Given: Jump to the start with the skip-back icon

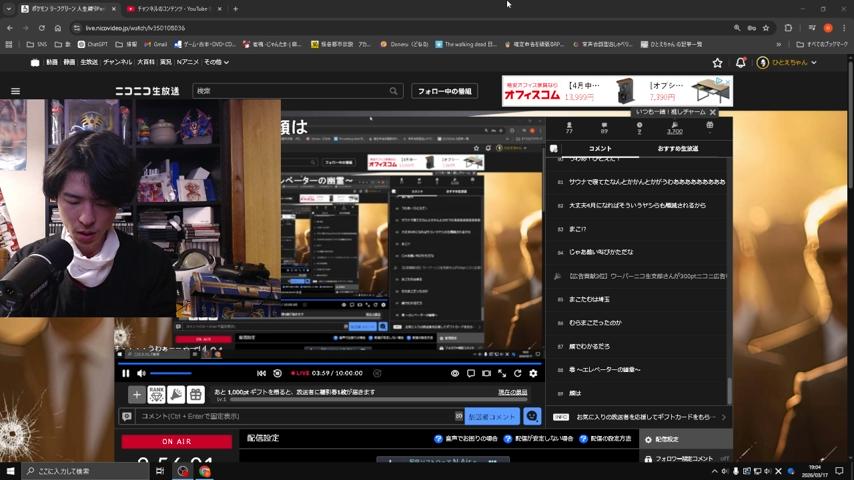Looking at the screenshot, I should pyautogui.click(x=261, y=373).
